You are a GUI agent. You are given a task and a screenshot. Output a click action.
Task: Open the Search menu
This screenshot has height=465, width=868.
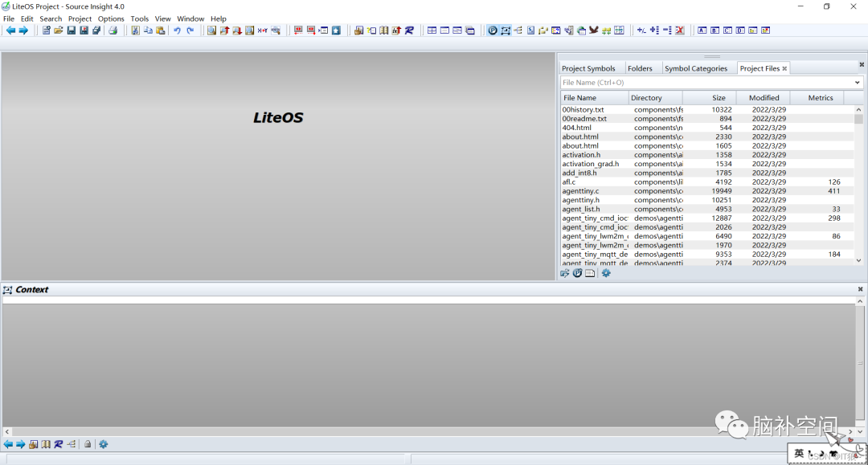[51, 18]
